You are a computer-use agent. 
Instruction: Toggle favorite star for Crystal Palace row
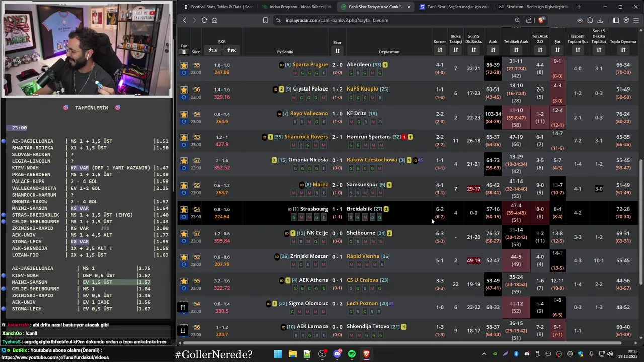coord(184,89)
